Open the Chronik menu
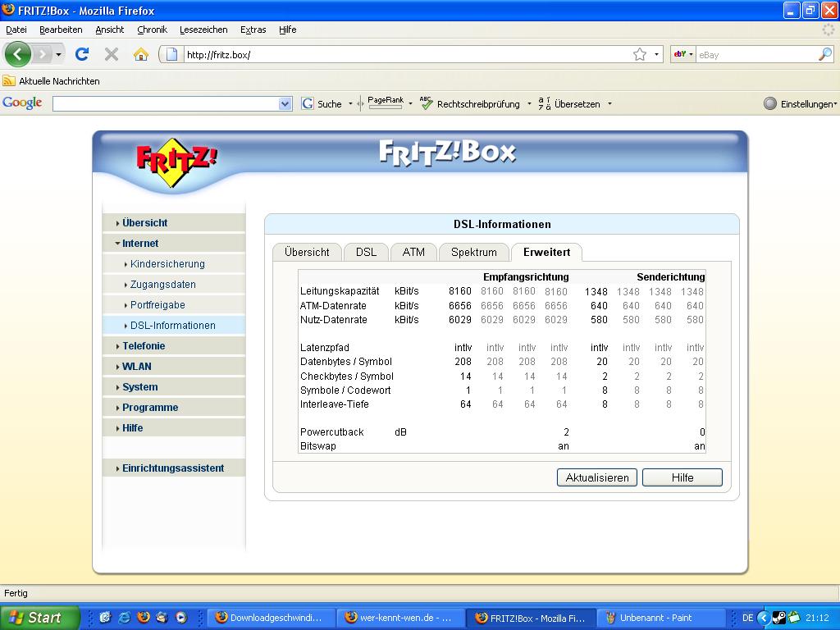Viewport: 840px width, 630px height. point(152,30)
